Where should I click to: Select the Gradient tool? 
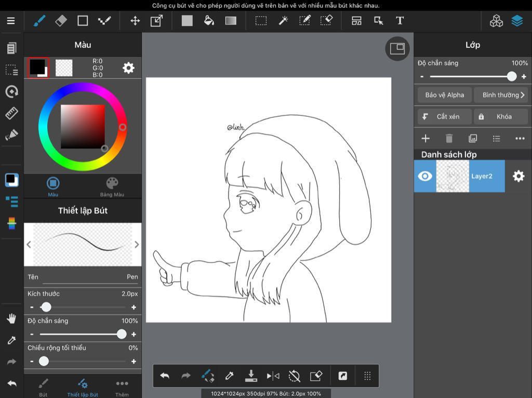coord(231,21)
